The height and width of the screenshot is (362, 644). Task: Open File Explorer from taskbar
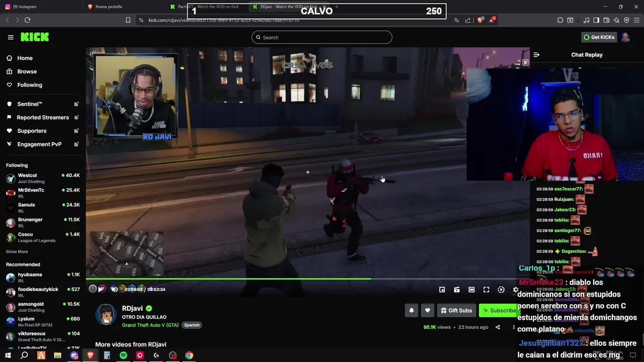coord(58,355)
